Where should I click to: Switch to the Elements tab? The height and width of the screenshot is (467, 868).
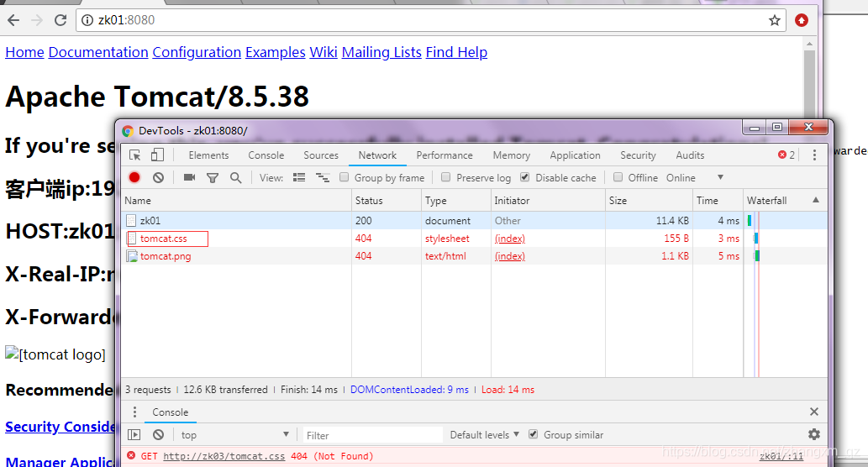point(208,155)
